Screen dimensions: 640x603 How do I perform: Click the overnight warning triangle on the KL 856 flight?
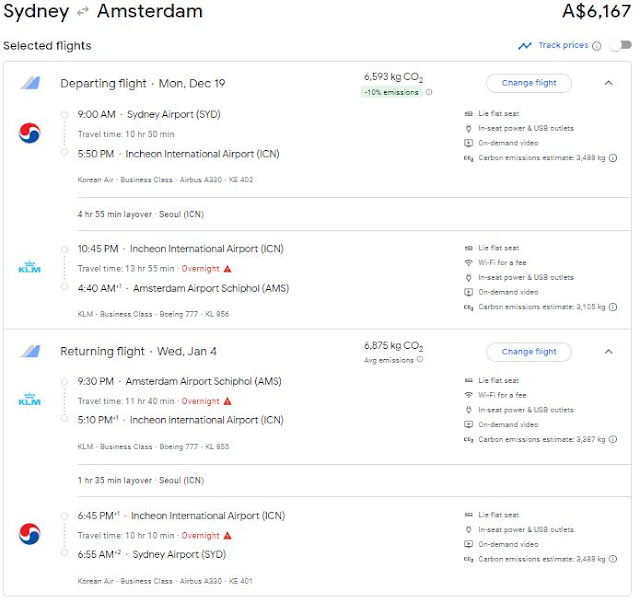(x=227, y=268)
